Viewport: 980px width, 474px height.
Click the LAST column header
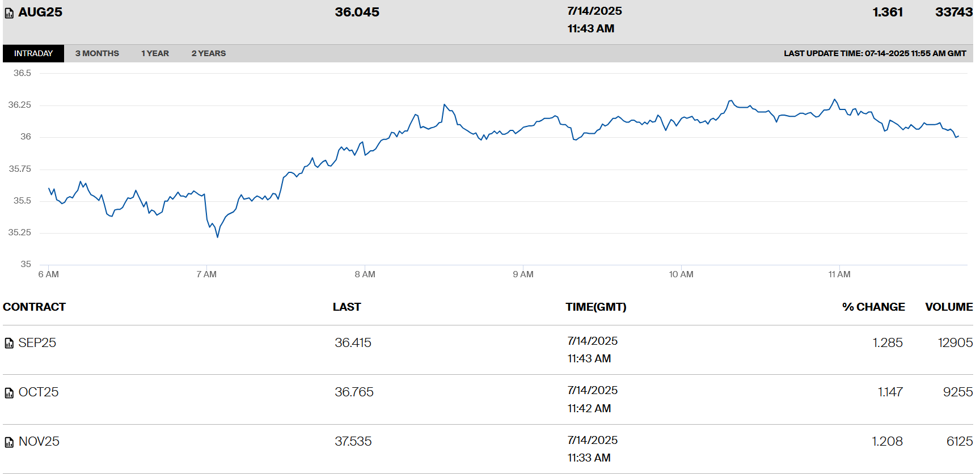pos(347,307)
